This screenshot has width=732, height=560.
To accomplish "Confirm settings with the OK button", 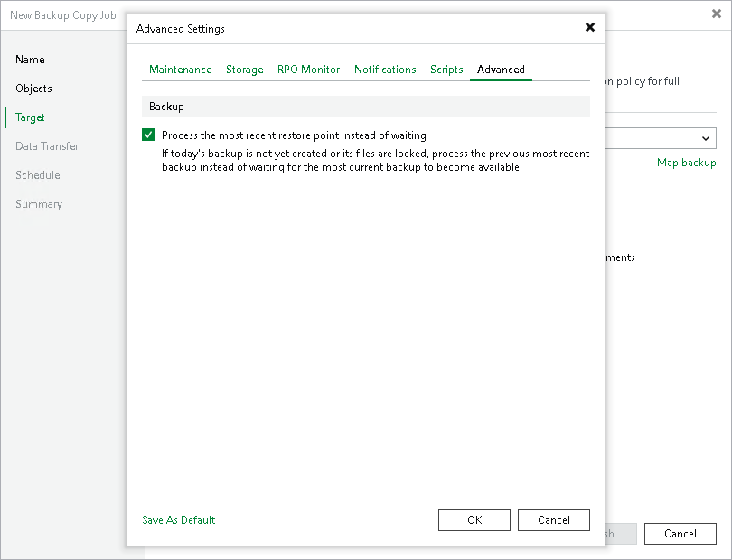I will [474, 519].
